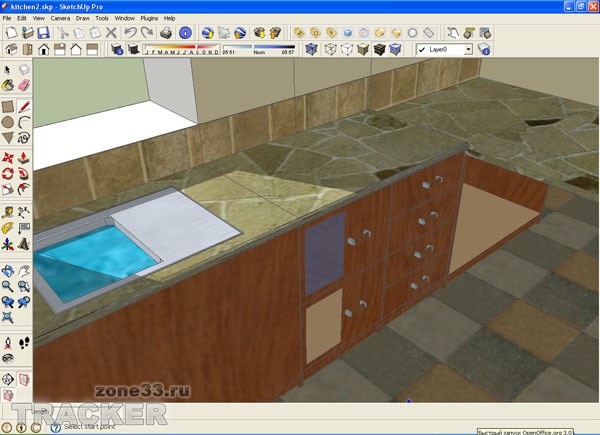Pick the Protractor tool
Screen dimensions: 600x435
point(8,228)
